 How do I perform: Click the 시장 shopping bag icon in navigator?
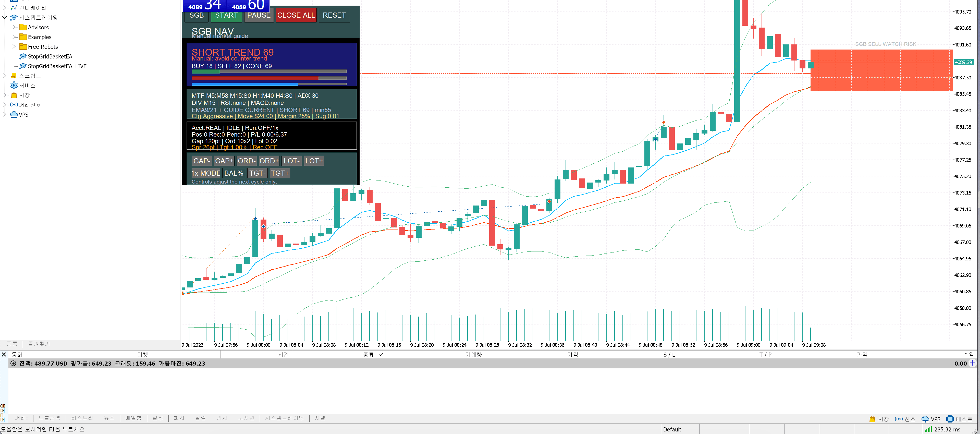coord(14,95)
